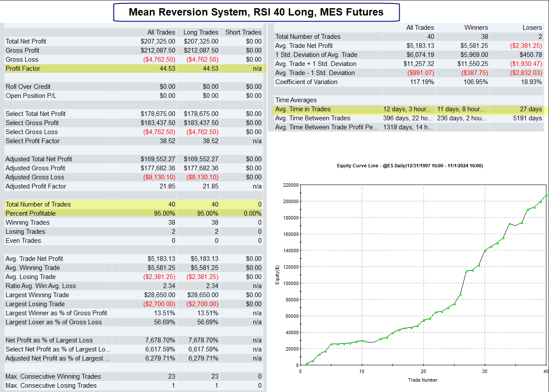549x392 pixels.
Task: Click the Losers column header
Action: tap(532, 28)
